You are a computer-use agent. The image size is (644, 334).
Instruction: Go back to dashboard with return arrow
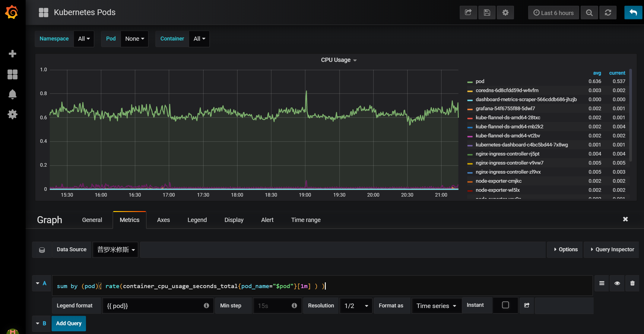(x=633, y=13)
